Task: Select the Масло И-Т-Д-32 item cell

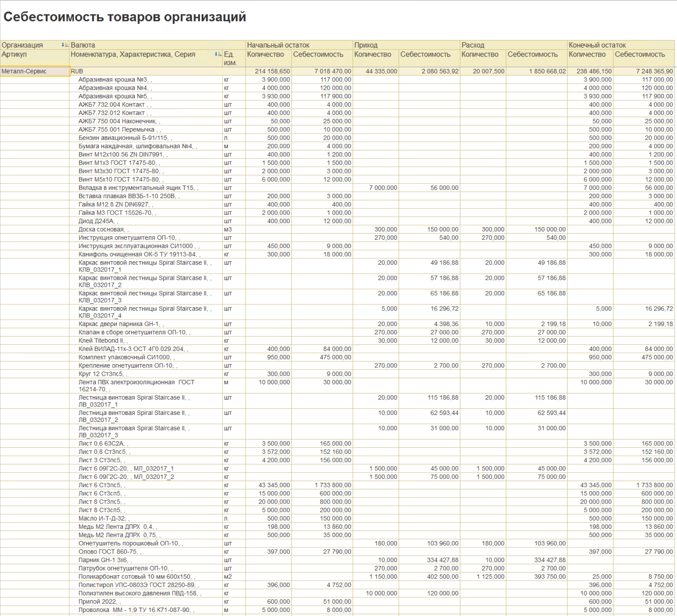Action: (x=102, y=519)
